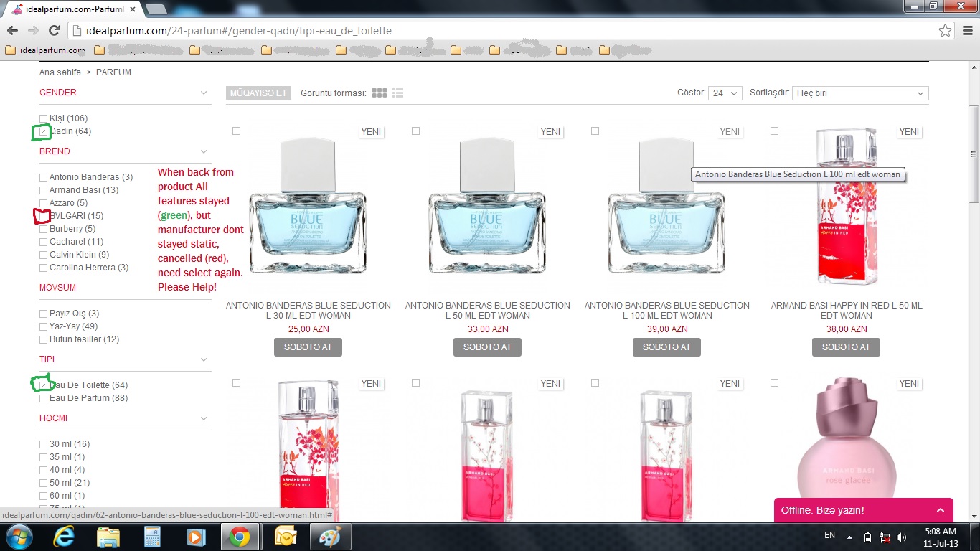
Task: Tick the Cacharel (11) checkbox
Action: [x=44, y=242]
